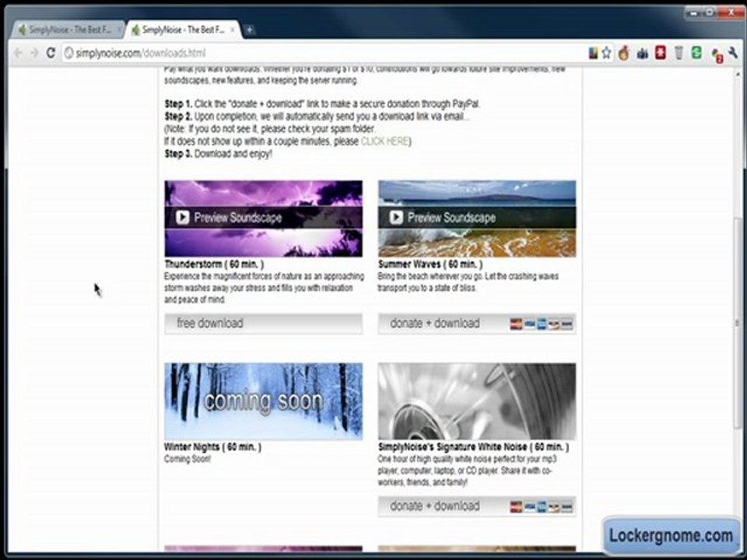Click the extension icon with red badge
The image size is (747, 560).
click(717, 54)
